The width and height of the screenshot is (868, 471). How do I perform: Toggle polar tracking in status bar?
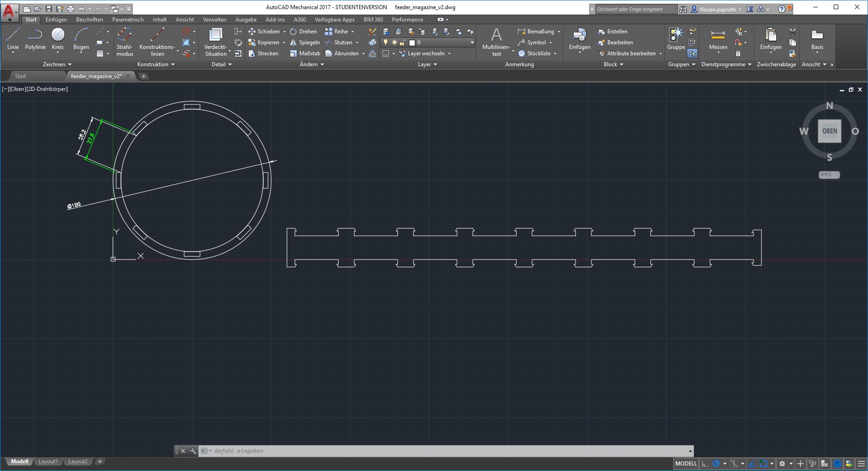pos(716,464)
